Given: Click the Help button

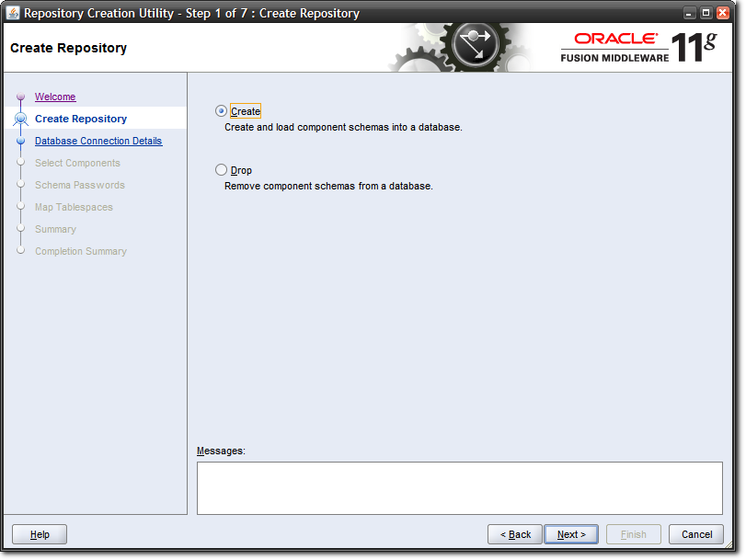Looking at the screenshot, I should point(40,534).
